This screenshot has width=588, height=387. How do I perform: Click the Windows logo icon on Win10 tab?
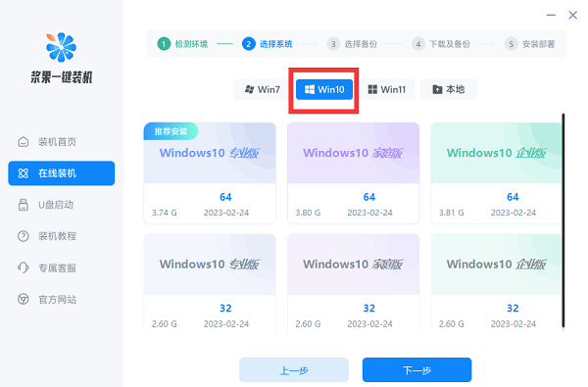coord(310,89)
